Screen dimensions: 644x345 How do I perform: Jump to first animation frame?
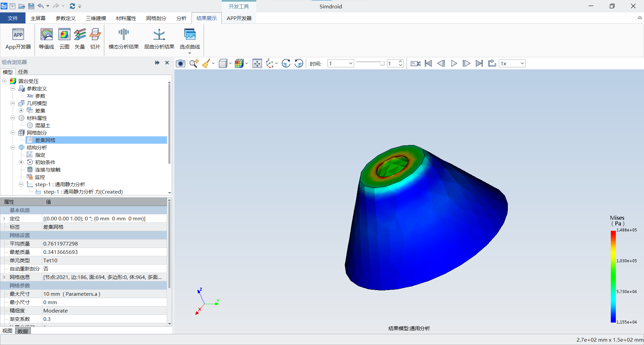pos(428,63)
